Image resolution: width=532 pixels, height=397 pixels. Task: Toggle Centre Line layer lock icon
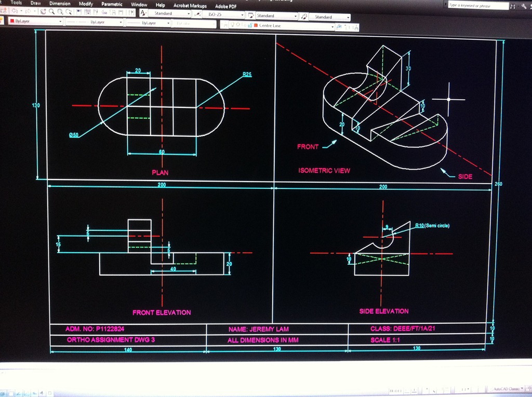click(250, 25)
